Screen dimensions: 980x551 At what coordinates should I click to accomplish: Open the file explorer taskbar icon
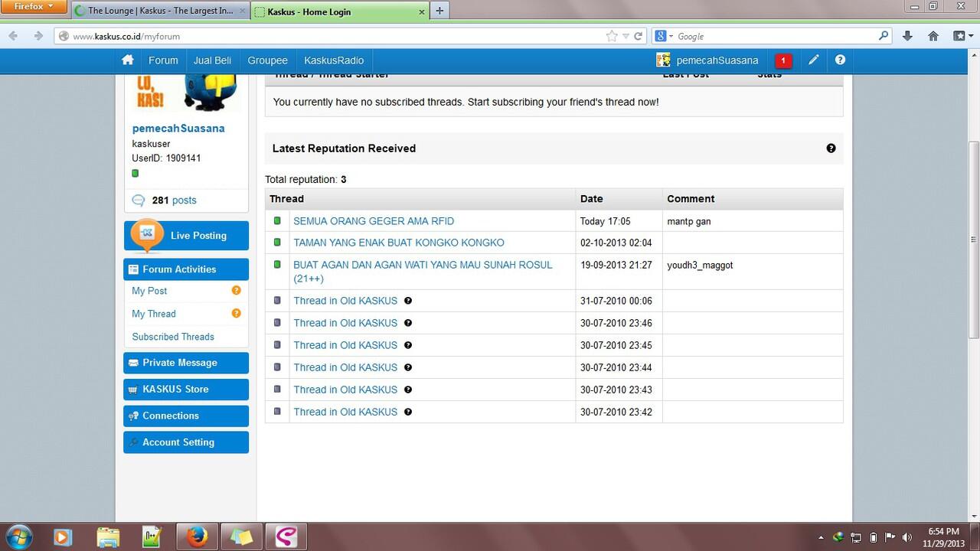click(108, 536)
